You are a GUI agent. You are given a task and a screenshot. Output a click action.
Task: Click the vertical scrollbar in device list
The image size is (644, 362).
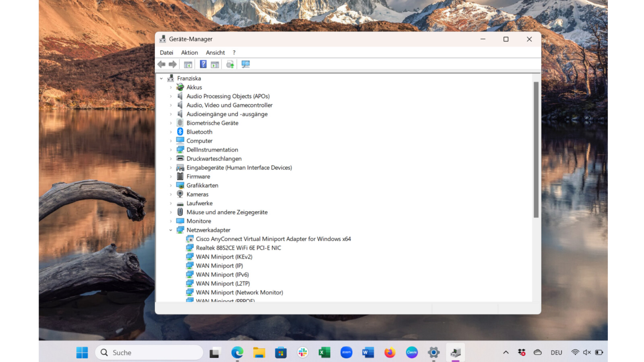pos(536,150)
